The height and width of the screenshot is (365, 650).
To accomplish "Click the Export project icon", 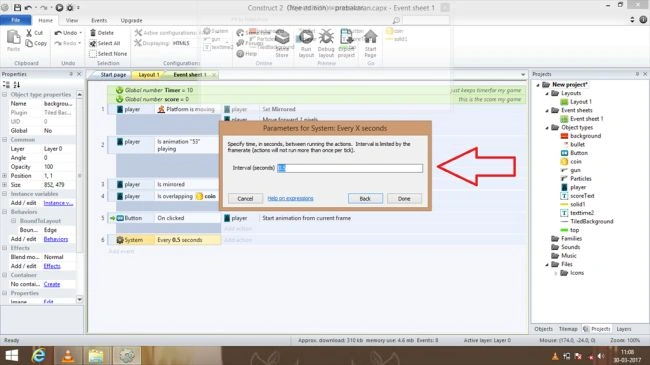I will [x=346, y=37].
